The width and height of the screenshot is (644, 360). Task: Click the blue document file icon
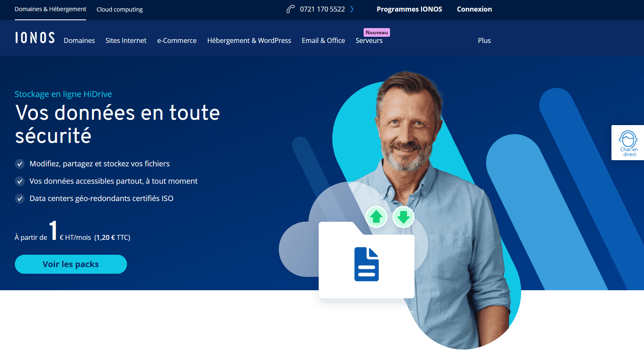click(367, 264)
